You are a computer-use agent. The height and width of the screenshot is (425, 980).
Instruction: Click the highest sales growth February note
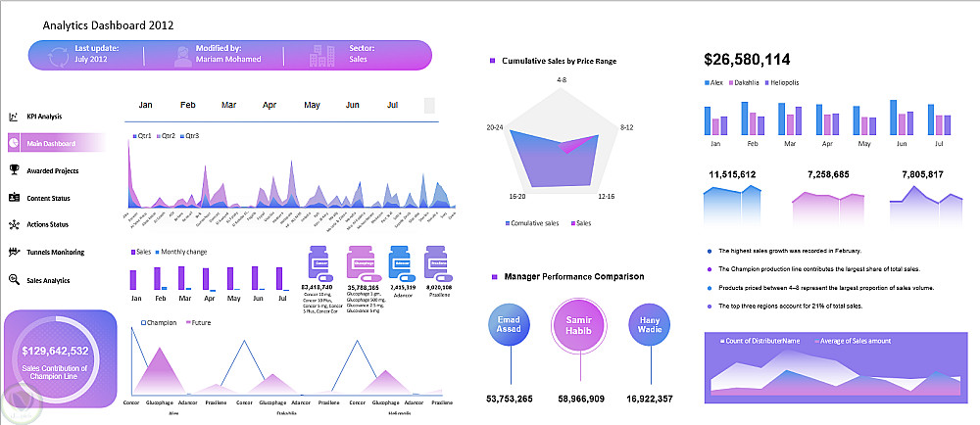point(790,251)
